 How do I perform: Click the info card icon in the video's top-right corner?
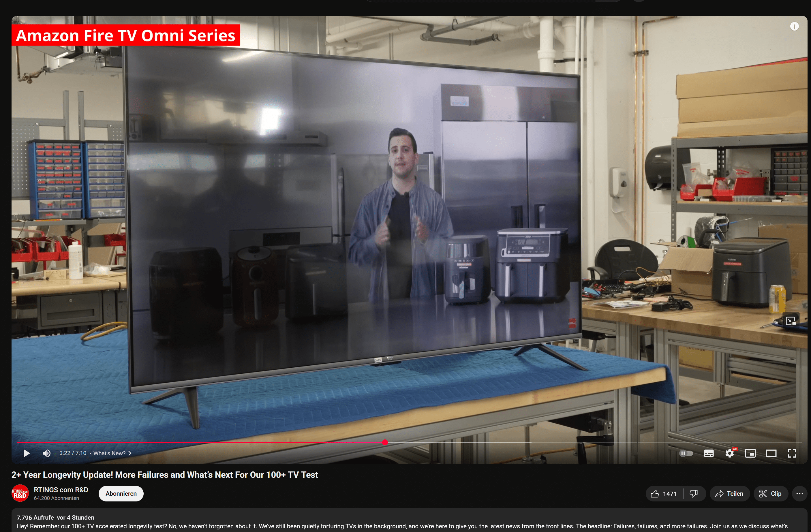794,26
